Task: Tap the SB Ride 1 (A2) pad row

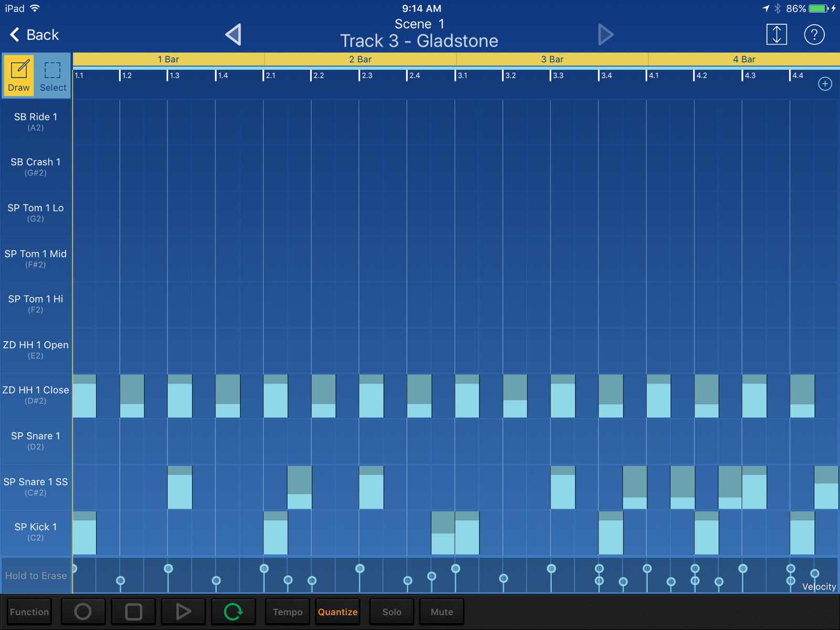Action: tap(36, 122)
